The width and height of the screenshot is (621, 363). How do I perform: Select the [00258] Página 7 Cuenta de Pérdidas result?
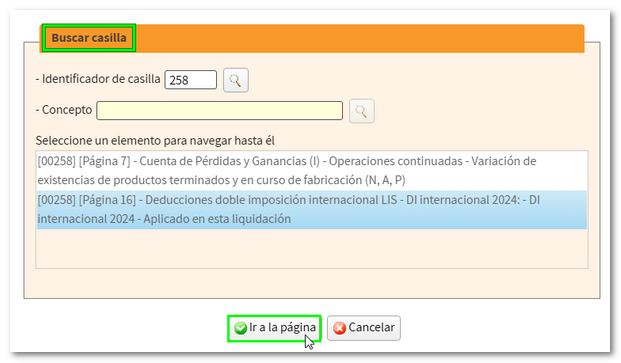[312, 171]
